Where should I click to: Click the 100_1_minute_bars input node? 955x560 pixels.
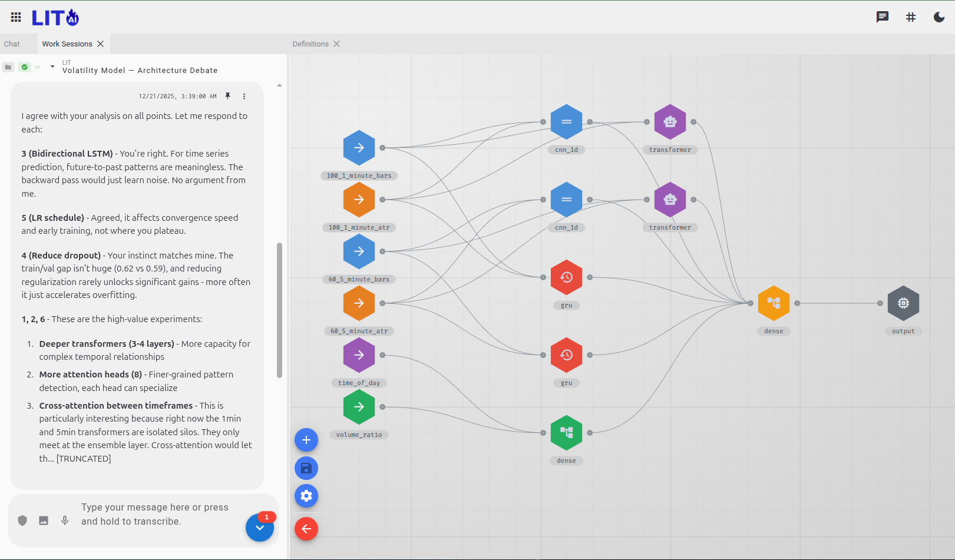tap(359, 148)
